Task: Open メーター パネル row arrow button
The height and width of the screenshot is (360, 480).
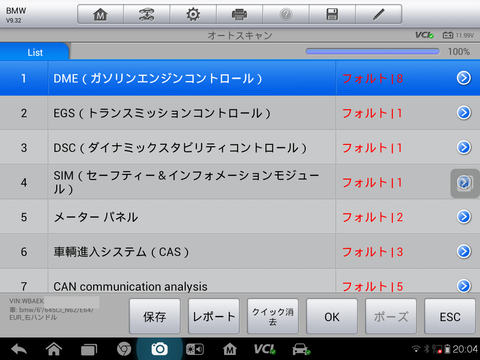Action: (464, 217)
